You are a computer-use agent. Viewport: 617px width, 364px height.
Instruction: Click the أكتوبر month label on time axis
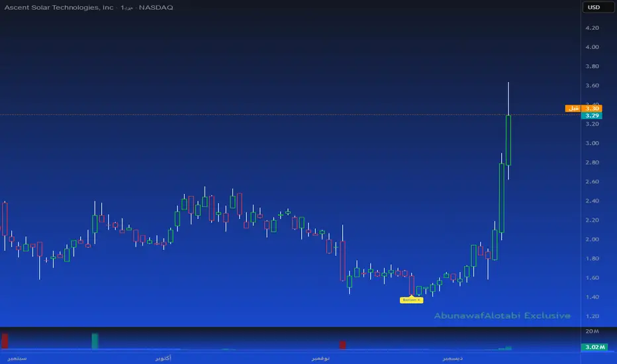click(164, 358)
